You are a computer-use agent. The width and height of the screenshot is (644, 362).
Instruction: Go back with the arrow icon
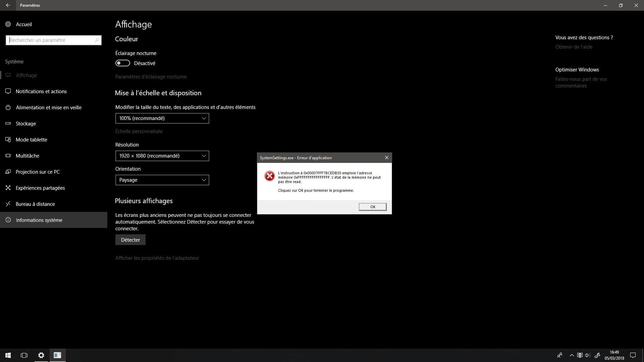[8, 5]
